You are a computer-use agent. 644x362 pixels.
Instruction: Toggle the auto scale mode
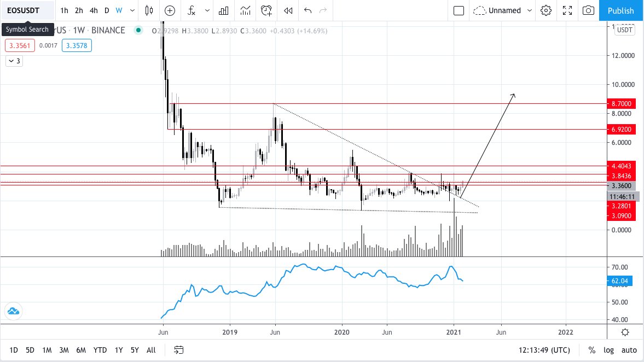pyautogui.click(x=629, y=350)
